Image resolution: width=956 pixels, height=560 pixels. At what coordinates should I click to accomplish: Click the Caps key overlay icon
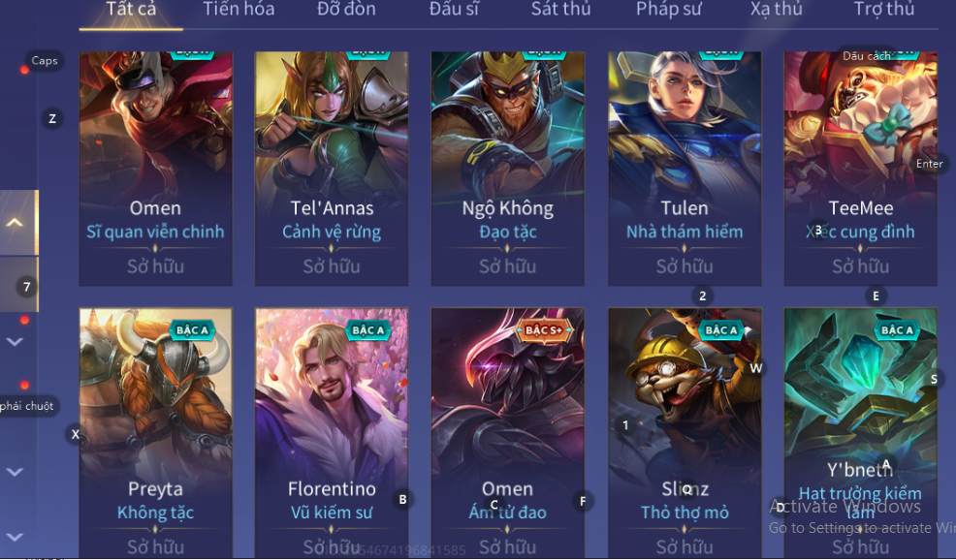[x=45, y=60]
